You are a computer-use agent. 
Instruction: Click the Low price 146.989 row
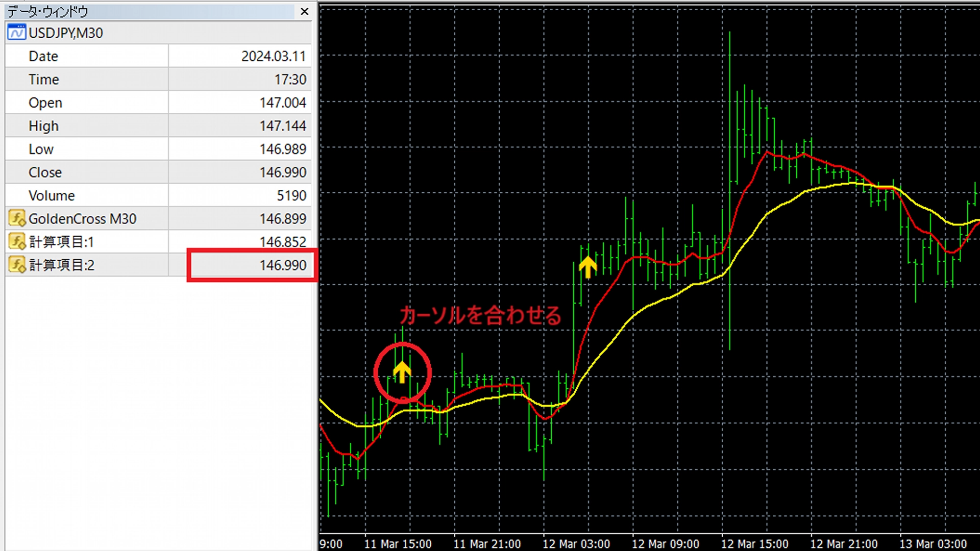pyautogui.click(x=282, y=149)
